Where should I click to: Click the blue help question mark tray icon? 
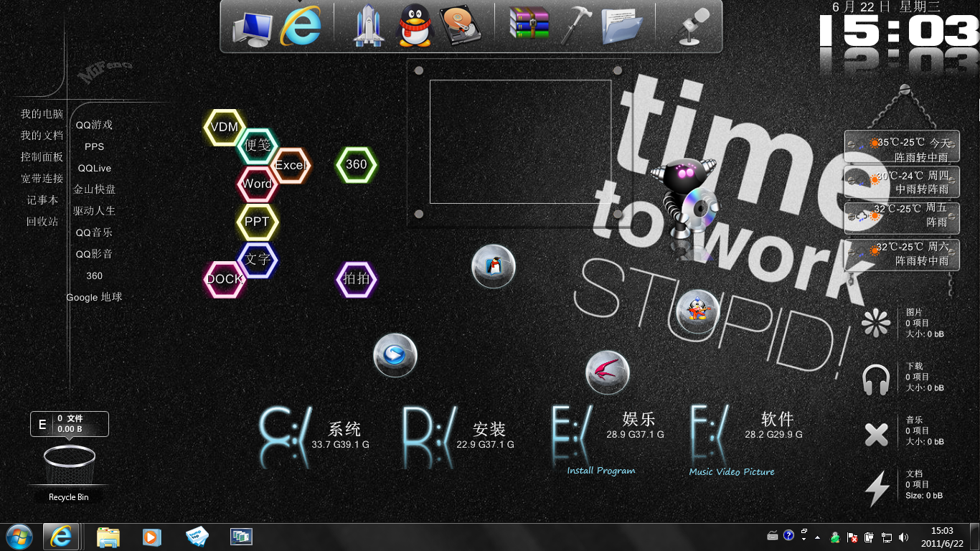point(788,535)
